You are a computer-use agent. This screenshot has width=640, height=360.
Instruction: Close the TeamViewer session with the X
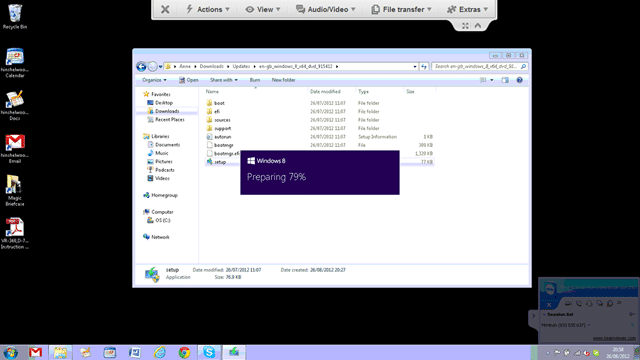[x=165, y=9]
